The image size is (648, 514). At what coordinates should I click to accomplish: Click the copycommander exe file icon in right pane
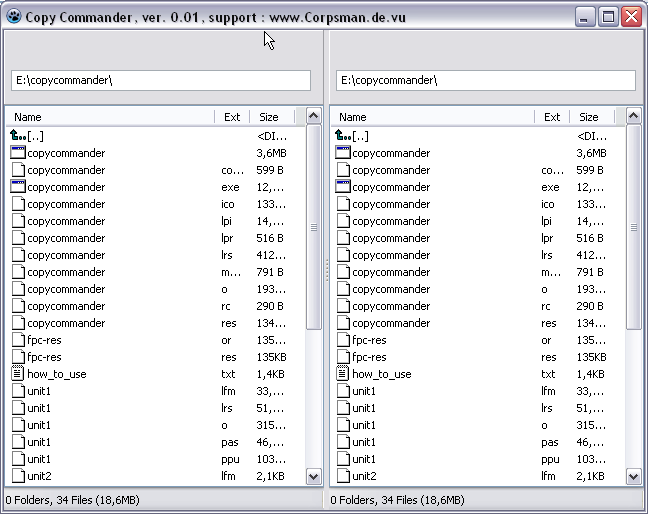click(x=342, y=187)
